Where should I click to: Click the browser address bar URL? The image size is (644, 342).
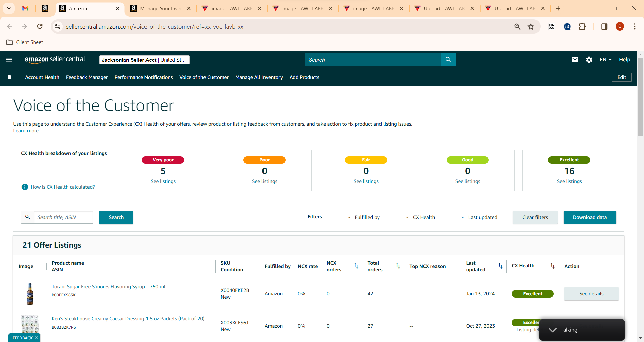tap(155, 26)
